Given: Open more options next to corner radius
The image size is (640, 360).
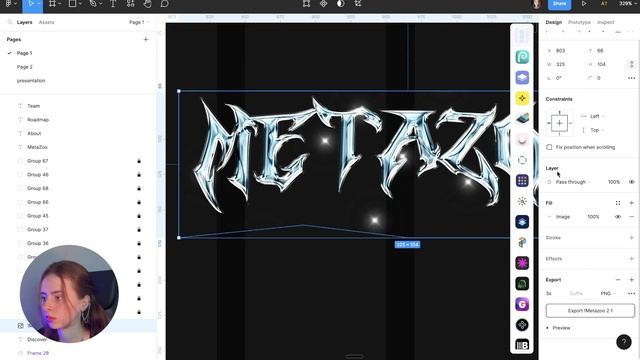Looking at the screenshot, I should 631,78.
